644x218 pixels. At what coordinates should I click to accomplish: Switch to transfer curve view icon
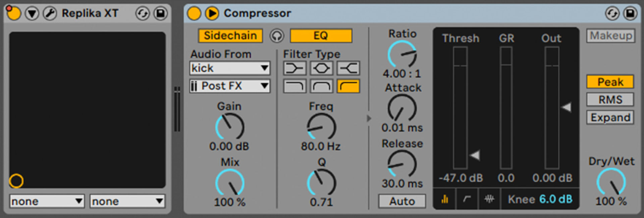467,199
